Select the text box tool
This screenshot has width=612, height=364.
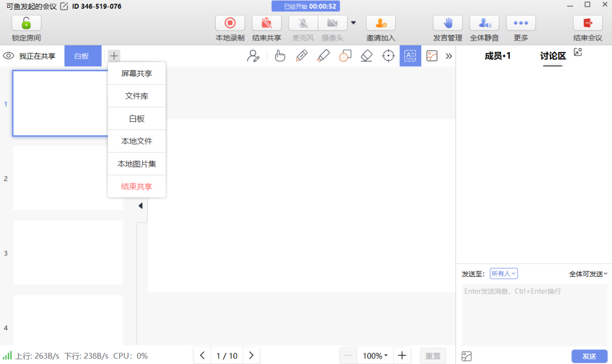pos(410,56)
